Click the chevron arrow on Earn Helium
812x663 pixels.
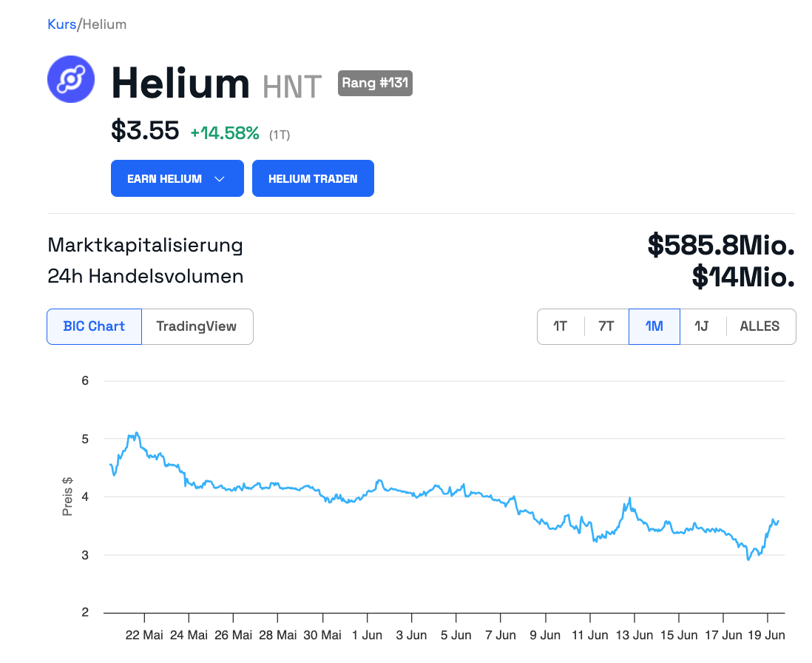coord(219,179)
